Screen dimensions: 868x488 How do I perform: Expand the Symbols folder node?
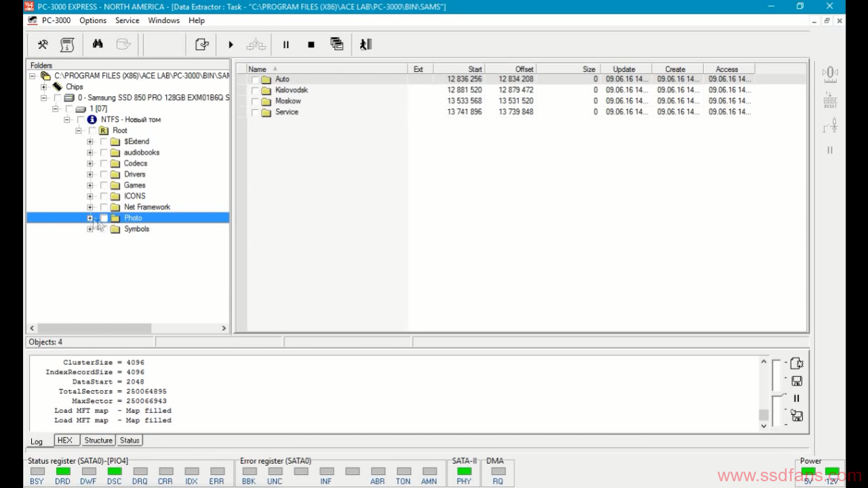click(90, 229)
